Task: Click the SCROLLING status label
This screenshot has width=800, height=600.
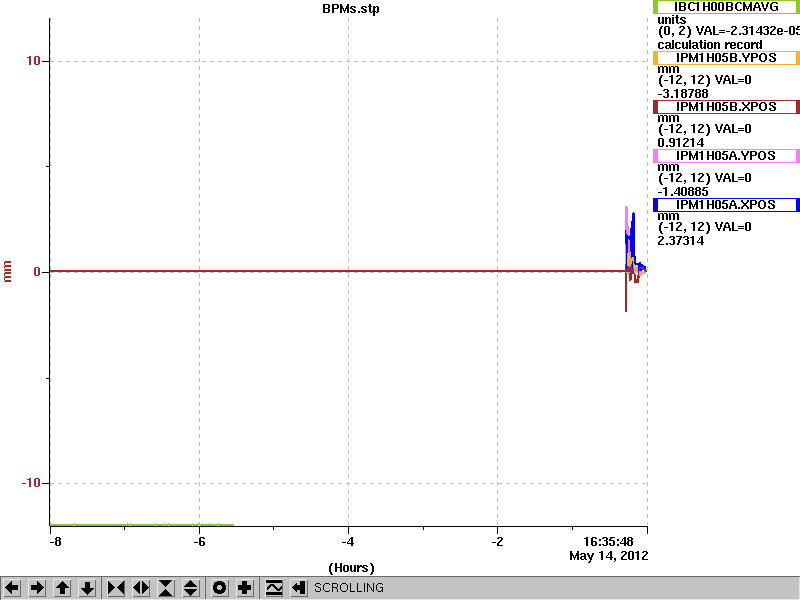Action: click(x=348, y=588)
